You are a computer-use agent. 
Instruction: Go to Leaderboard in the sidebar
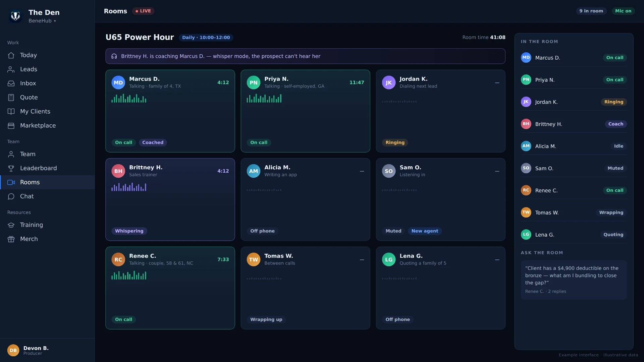pos(47,168)
